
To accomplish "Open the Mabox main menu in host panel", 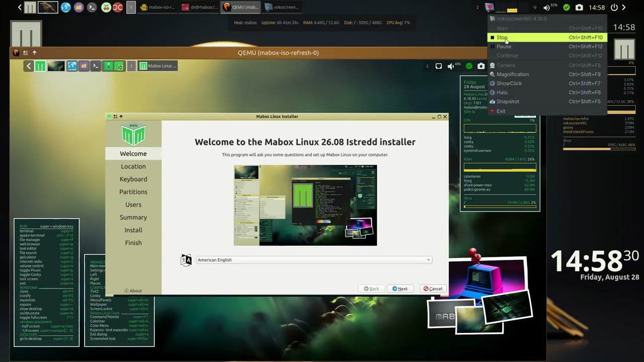I will (30, 8).
